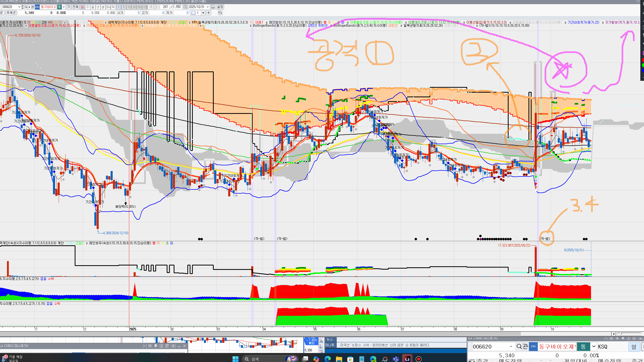Click the search magnifier in 미니호가2 panel
The height and width of the screenshot is (362, 644).
coord(519,346)
